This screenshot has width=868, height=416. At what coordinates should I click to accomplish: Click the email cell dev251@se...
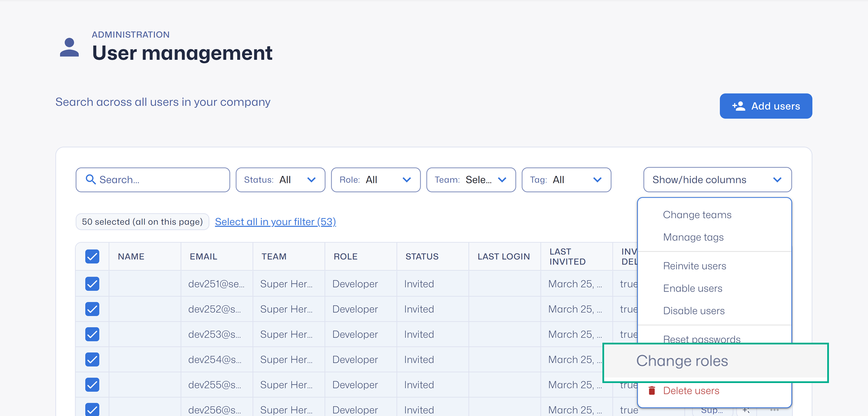pyautogui.click(x=216, y=284)
